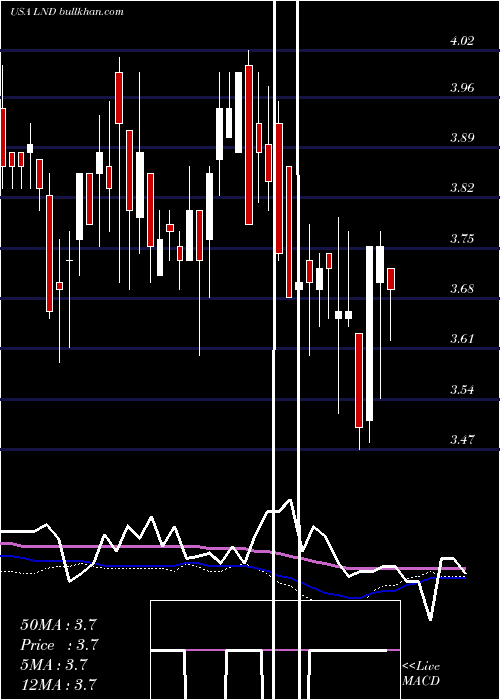This screenshot has width=500, height=700.
Task: Click the 3.68 price axis label
Action: (462, 288)
